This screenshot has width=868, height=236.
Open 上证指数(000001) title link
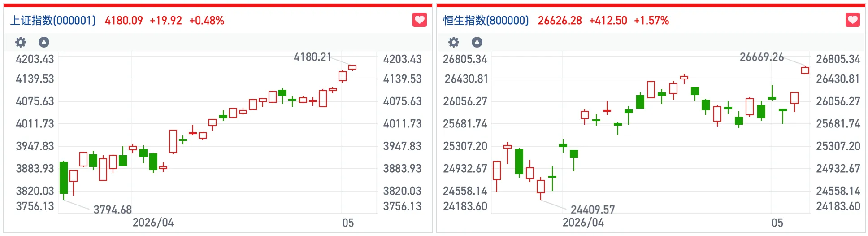(53, 21)
